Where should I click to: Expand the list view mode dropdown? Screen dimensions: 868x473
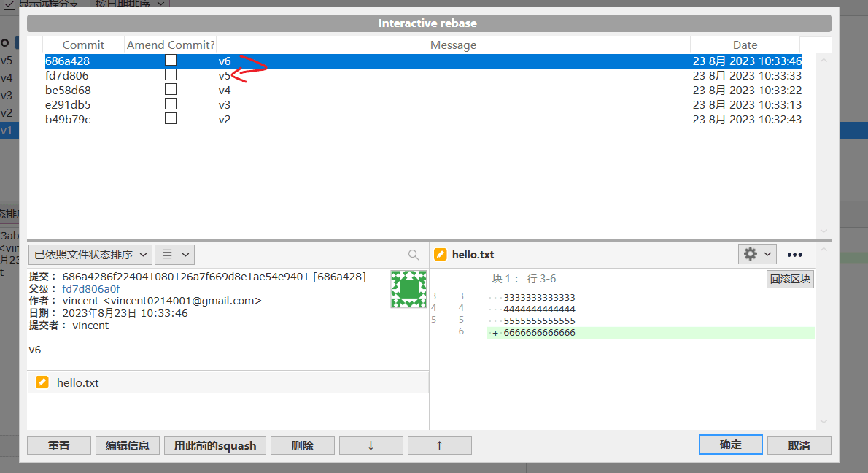174,255
